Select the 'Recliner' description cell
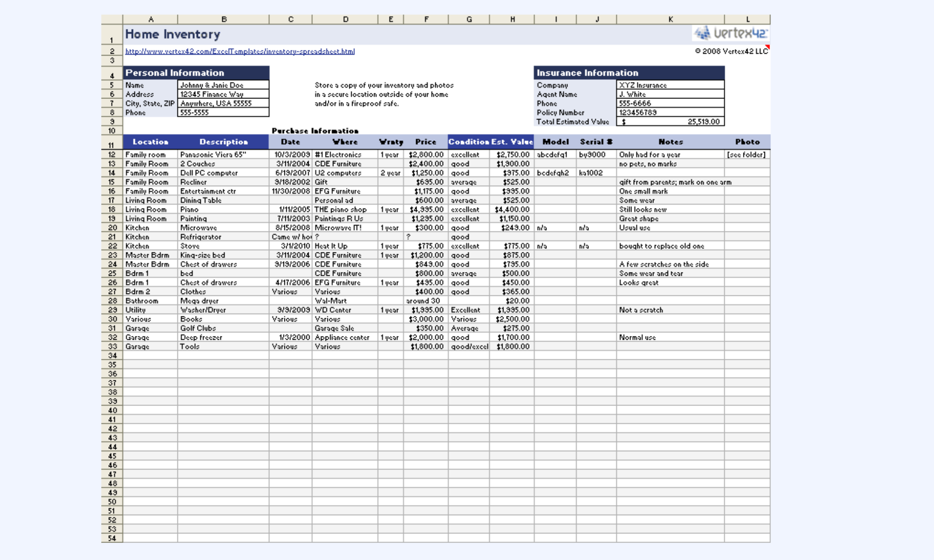The width and height of the screenshot is (934, 560). point(223,182)
